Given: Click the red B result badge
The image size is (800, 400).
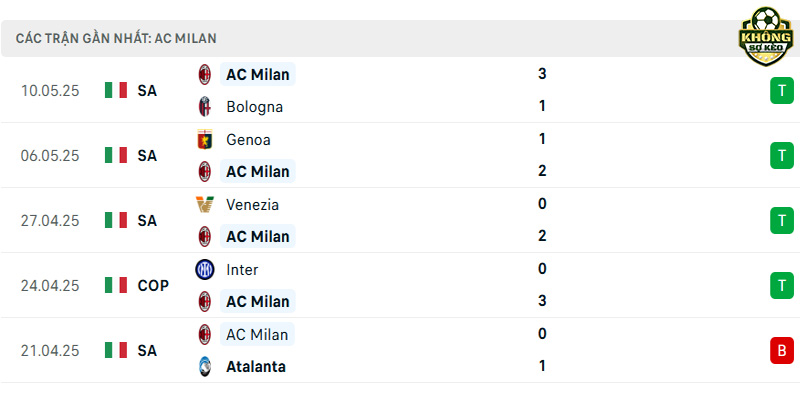Looking at the screenshot, I should (x=782, y=351).
